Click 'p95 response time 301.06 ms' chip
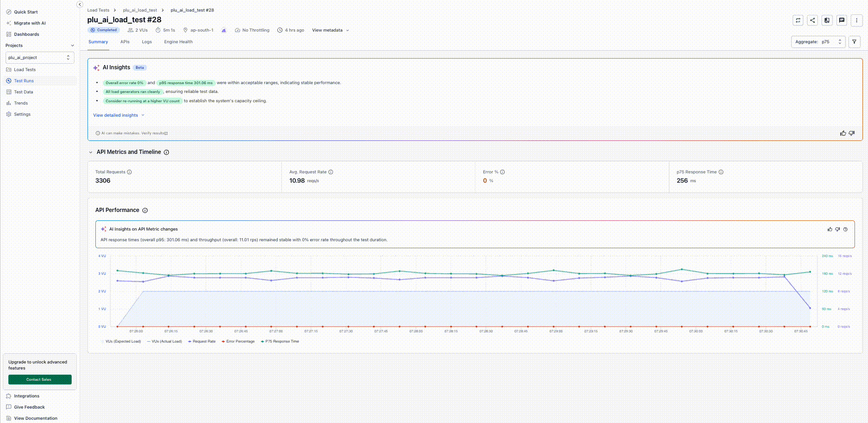 point(186,83)
